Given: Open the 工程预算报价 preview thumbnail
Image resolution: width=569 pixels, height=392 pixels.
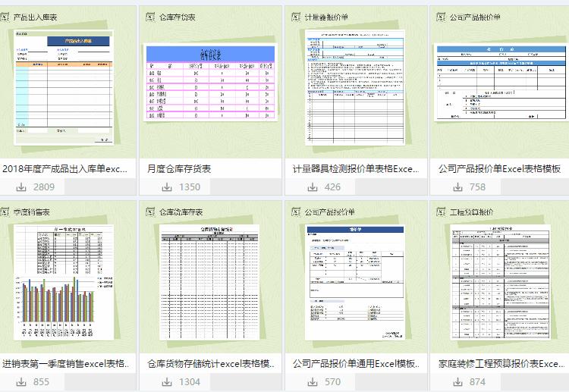Looking at the screenshot, I should tap(501, 282).
